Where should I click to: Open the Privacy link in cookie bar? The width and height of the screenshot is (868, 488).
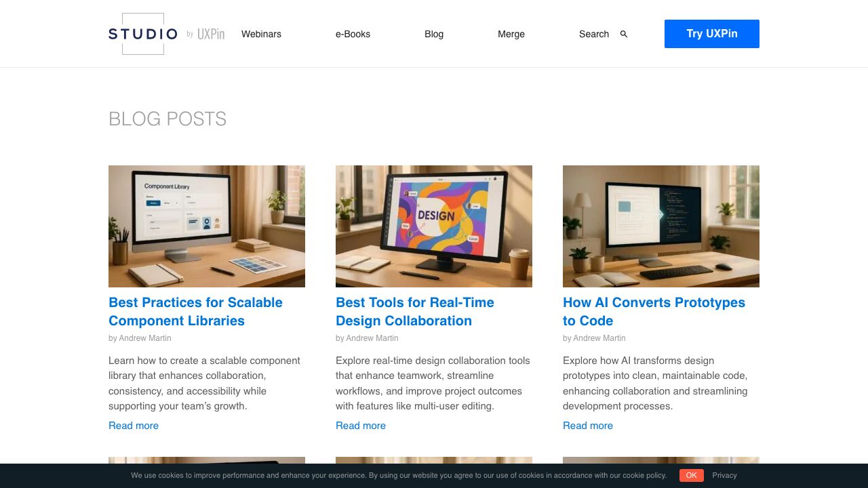coord(724,475)
